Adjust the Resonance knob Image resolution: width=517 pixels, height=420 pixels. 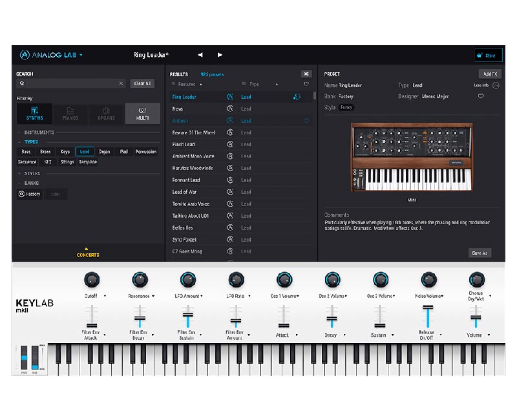point(140,280)
